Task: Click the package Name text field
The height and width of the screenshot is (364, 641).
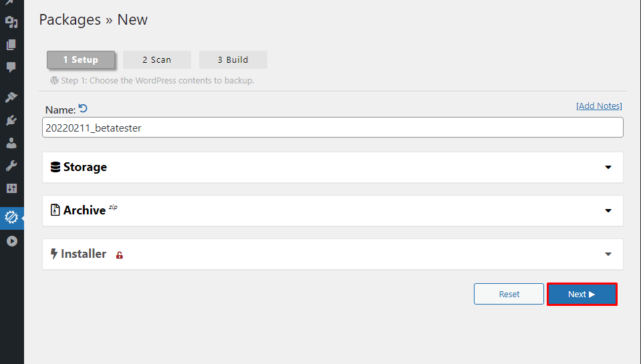Action: tap(332, 128)
